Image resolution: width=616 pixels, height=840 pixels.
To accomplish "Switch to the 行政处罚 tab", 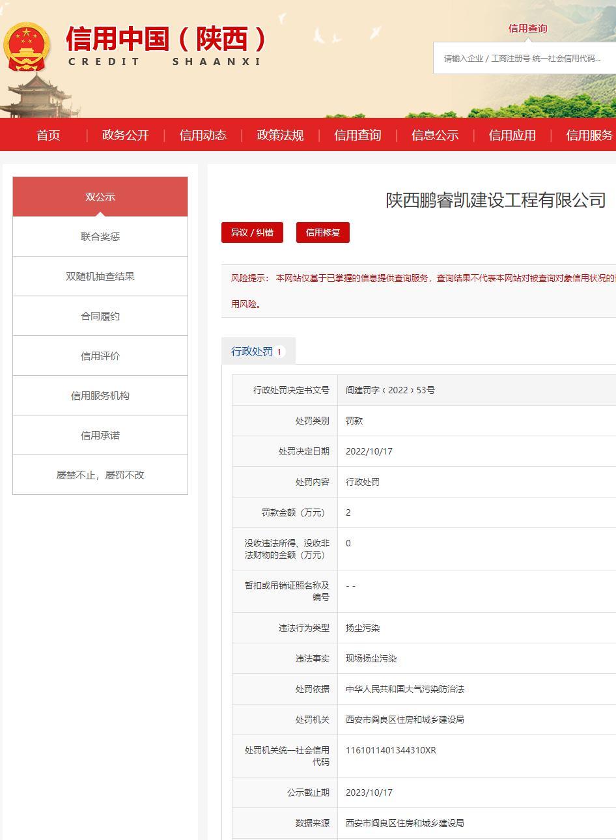I will (x=259, y=352).
